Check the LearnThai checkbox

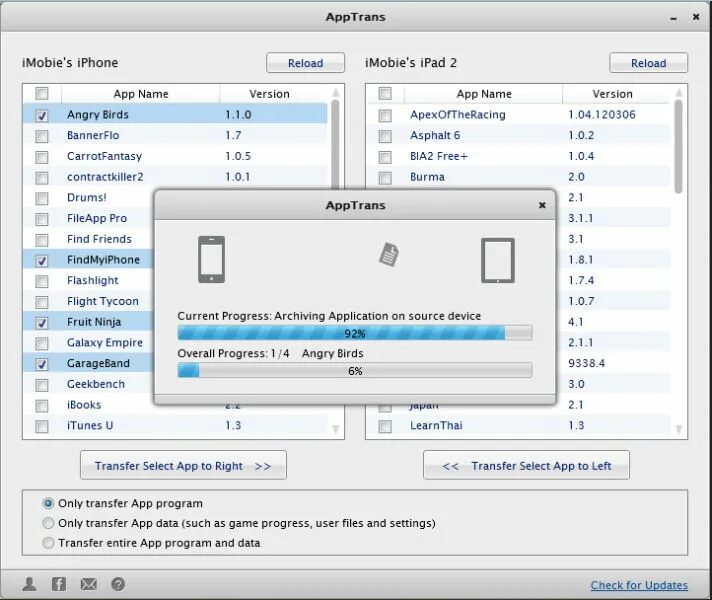385,426
